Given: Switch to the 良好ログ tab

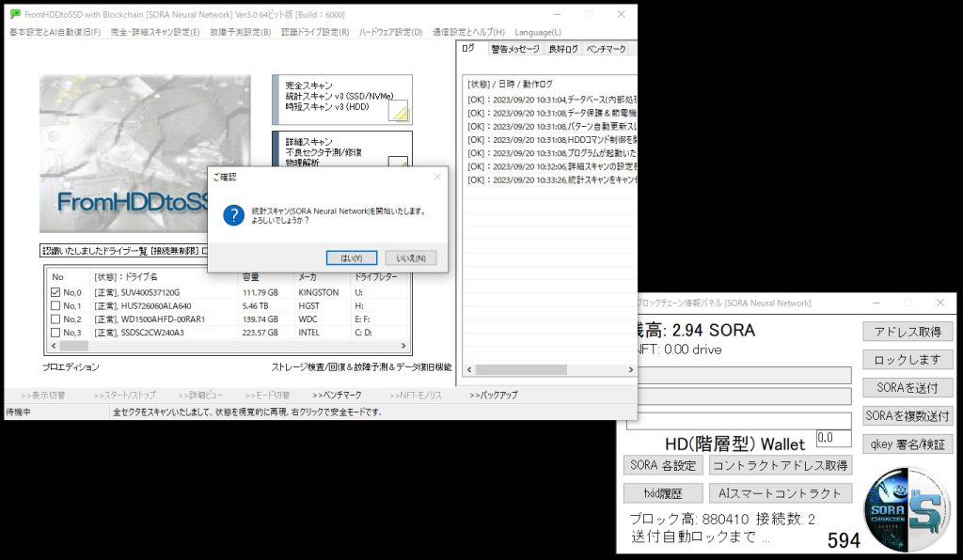Looking at the screenshot, I should tap(563, 49).
